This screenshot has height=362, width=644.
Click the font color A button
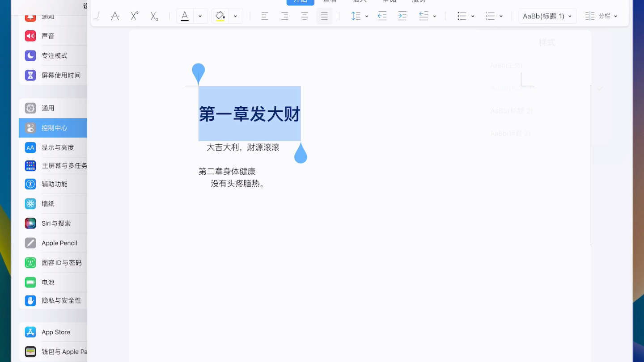tap(185, 16)
